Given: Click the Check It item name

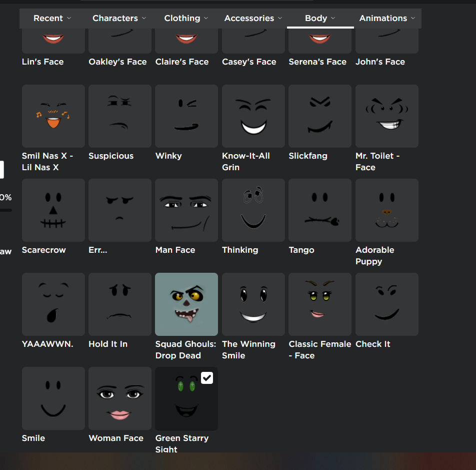Looking at the screenshot, I should (373, 344).
